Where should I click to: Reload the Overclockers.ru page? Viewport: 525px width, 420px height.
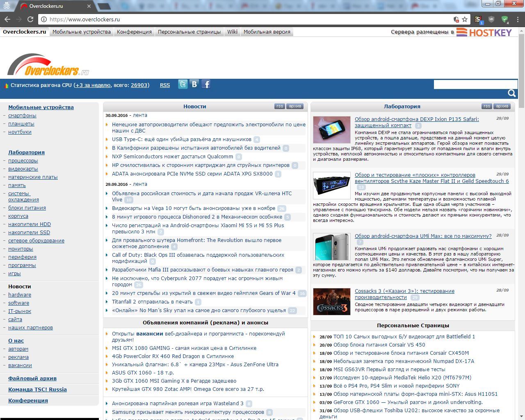click(30, 19)
